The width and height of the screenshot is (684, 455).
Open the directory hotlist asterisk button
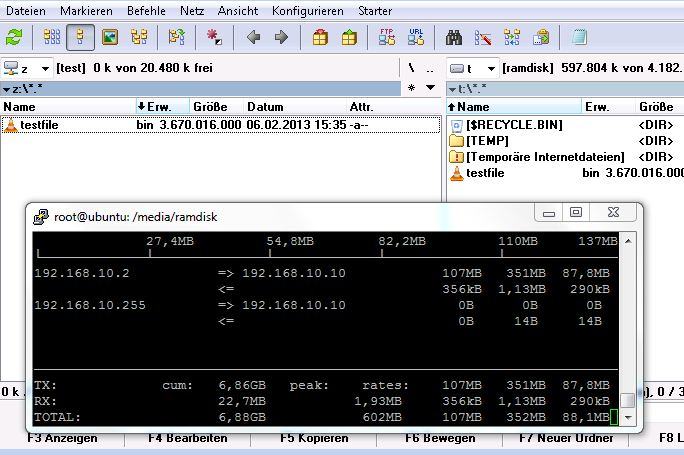[x=411, y=88]
